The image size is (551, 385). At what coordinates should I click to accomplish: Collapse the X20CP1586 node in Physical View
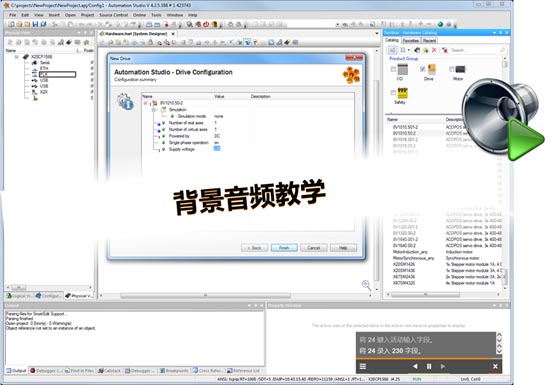point(17,57)
